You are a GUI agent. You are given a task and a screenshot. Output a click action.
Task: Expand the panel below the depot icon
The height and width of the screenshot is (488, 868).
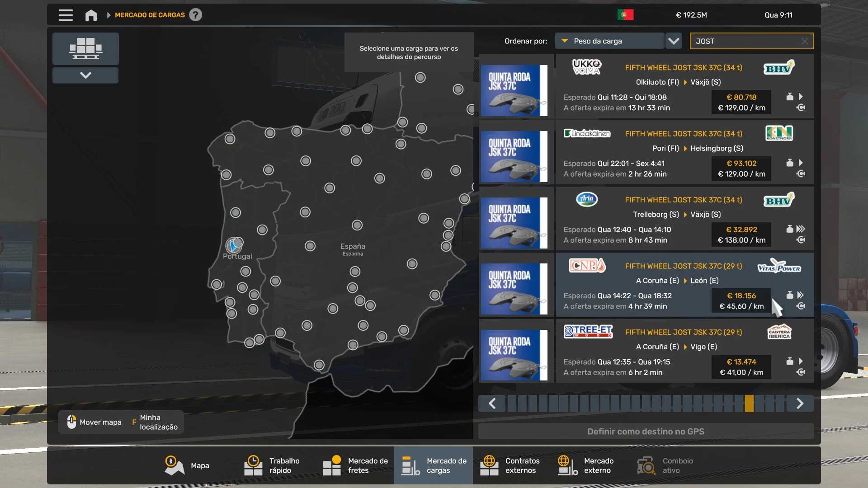point(85,75)
